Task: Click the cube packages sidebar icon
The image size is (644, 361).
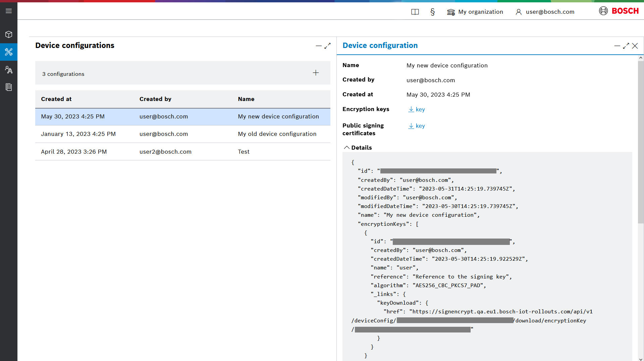Action: pyautogui.click(x=9, y=35)
